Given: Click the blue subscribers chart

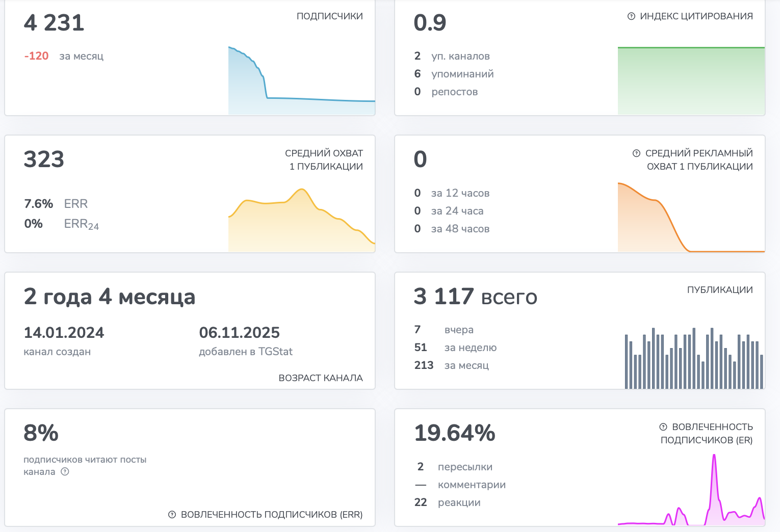Looking at the screenshot, I should tap(302, 81).
